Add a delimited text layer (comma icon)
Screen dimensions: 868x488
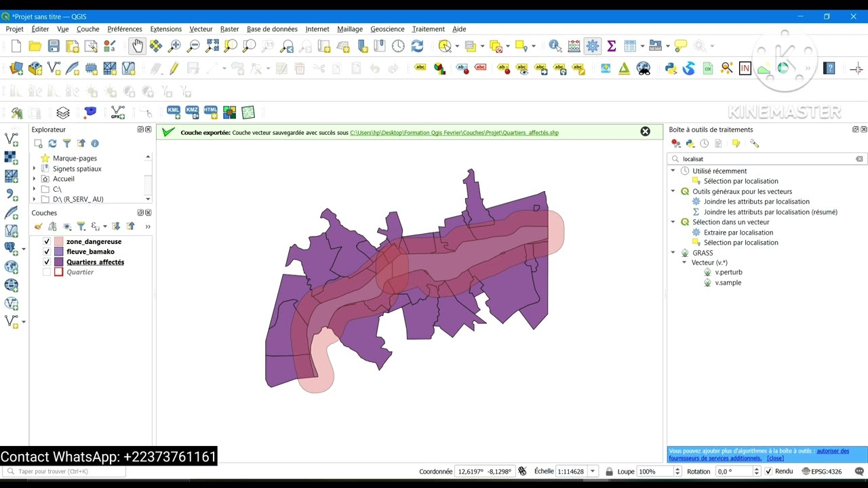click(11, 195)
